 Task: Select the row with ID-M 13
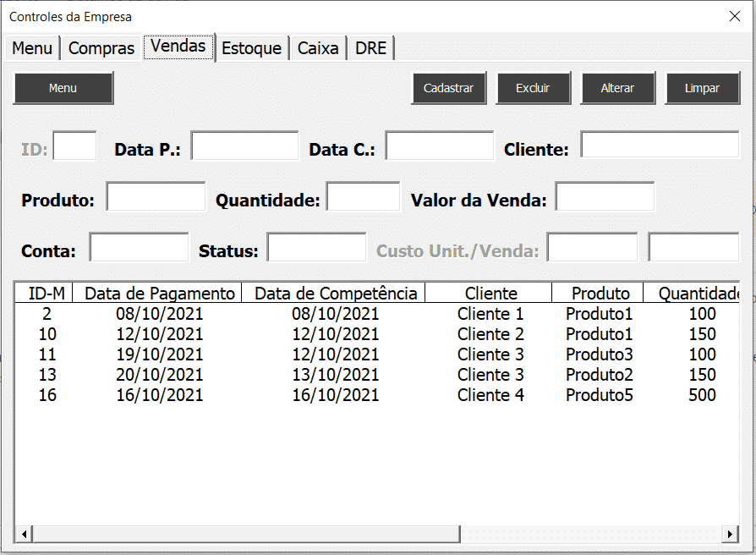(377, 375)
